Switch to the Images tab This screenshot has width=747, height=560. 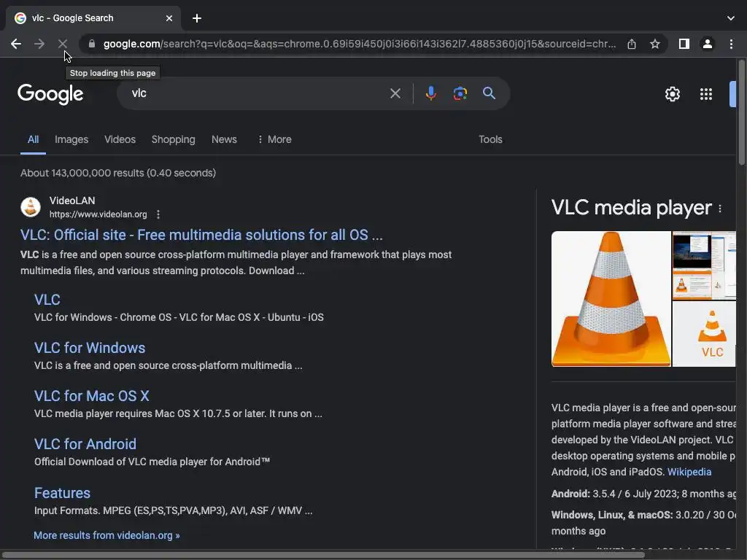(71, 139)
